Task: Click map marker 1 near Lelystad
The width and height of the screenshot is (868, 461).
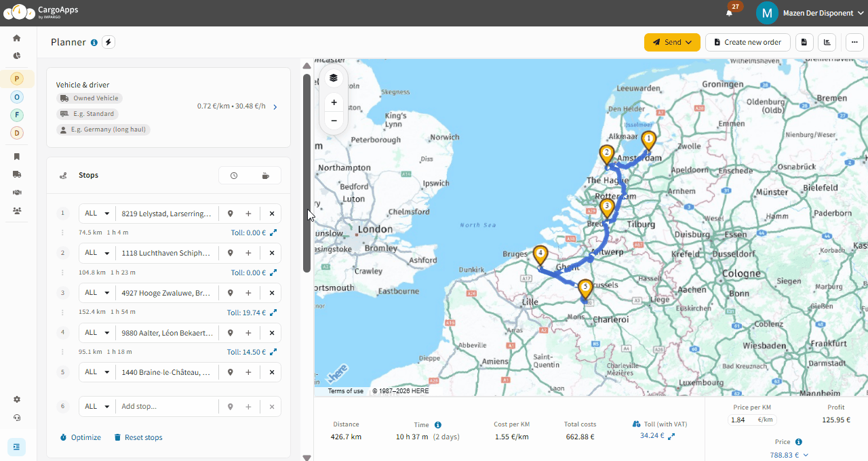Action: pyautogui.click(x=648, y=141)
